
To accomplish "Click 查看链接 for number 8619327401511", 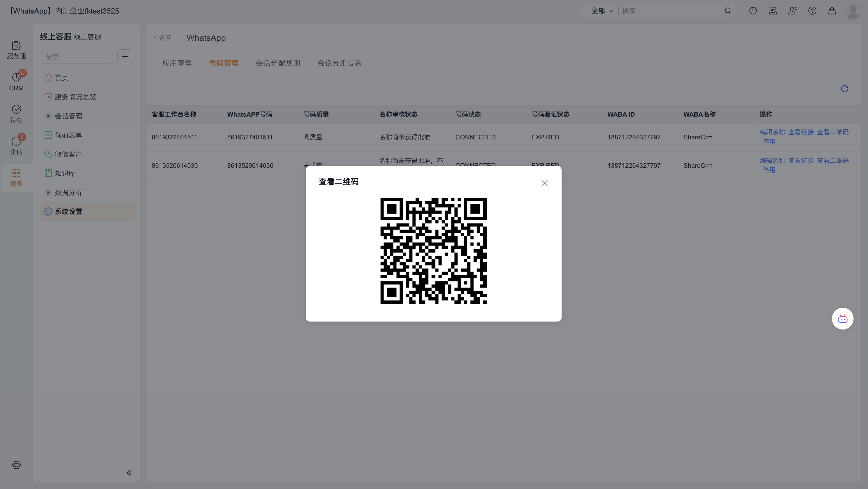I will tap(801, 132).
